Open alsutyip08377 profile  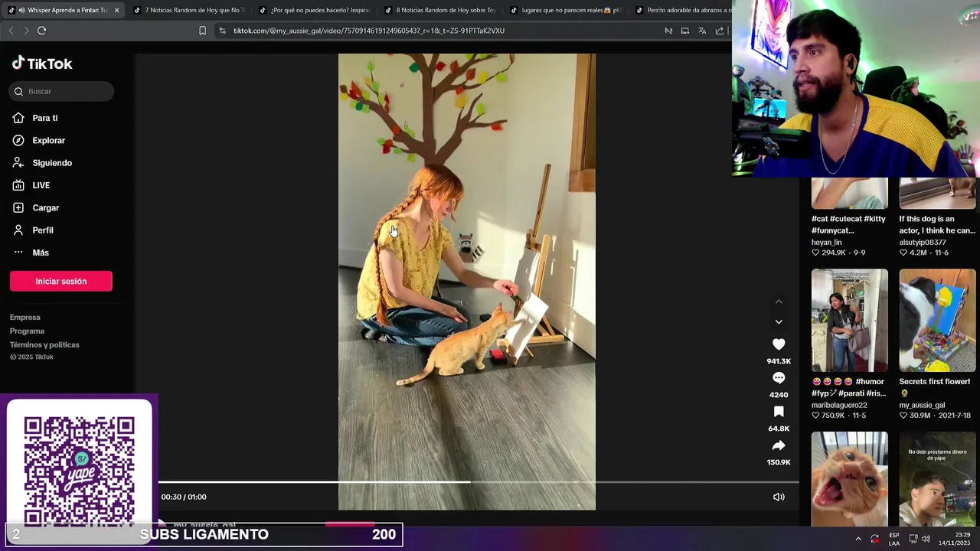point(923,242)
